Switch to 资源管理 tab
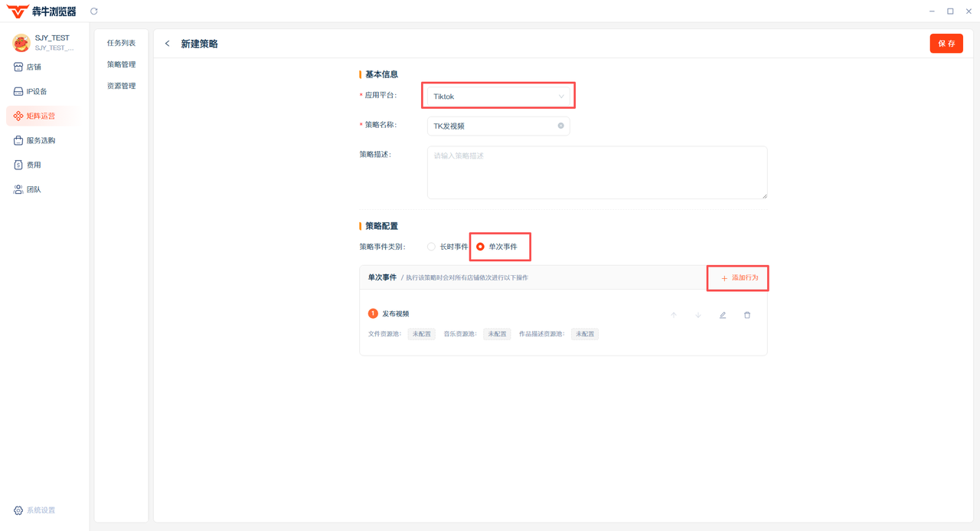Screen dimensions: 980x531 tap(121, 86)
